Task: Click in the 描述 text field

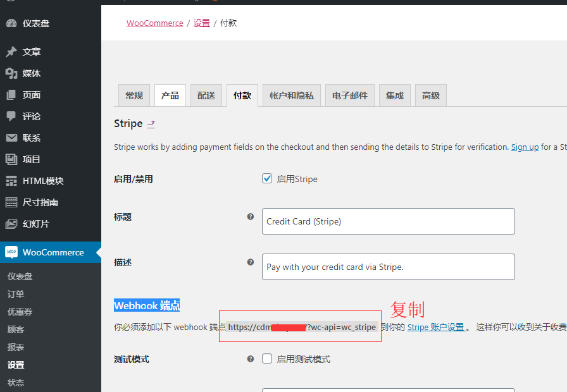Action: (389, 267)
